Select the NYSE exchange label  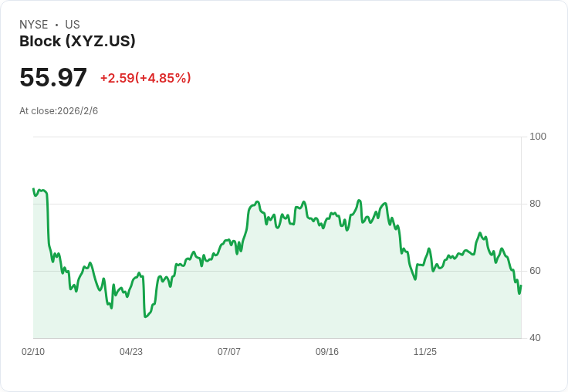pyautogui.click(x=33, y=25)
